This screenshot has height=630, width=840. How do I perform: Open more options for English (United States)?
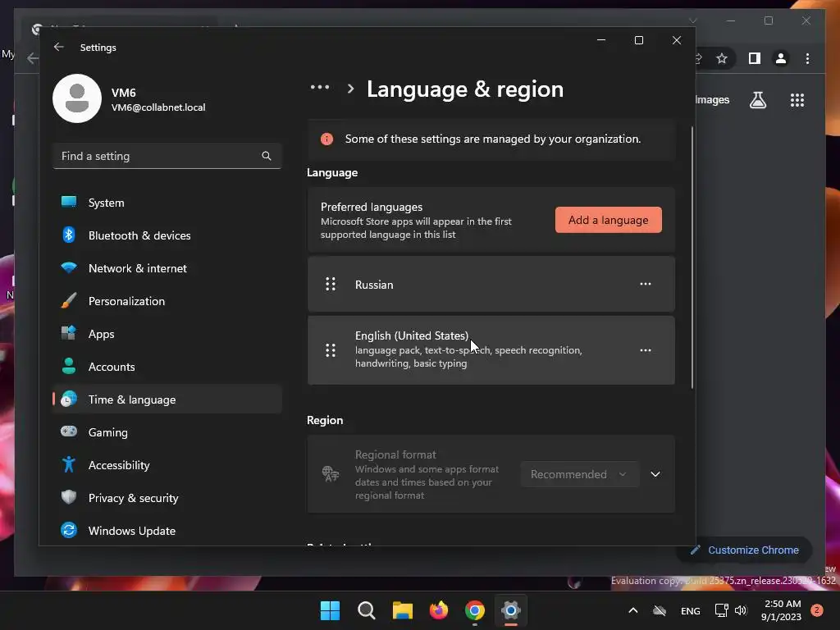645,350
